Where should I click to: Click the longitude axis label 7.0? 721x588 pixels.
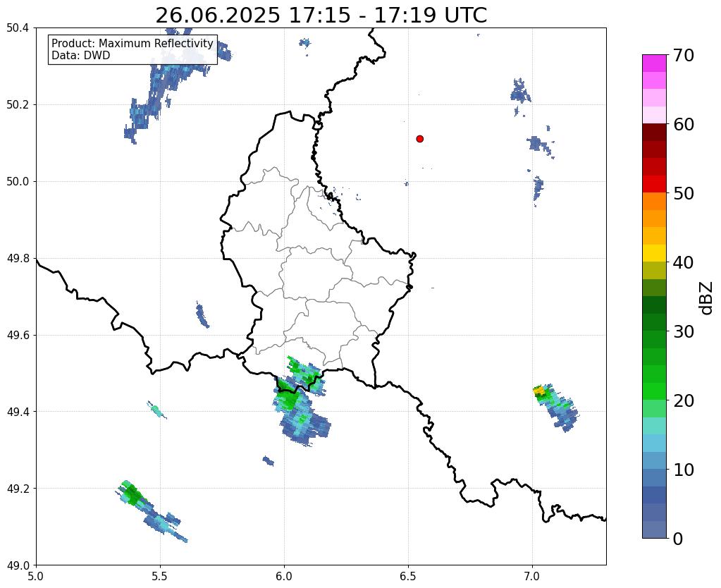click(533, 577)
